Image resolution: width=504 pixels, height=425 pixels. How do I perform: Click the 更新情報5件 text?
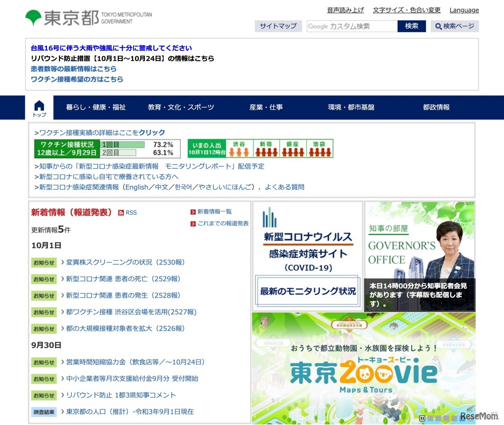pos(51,229)
